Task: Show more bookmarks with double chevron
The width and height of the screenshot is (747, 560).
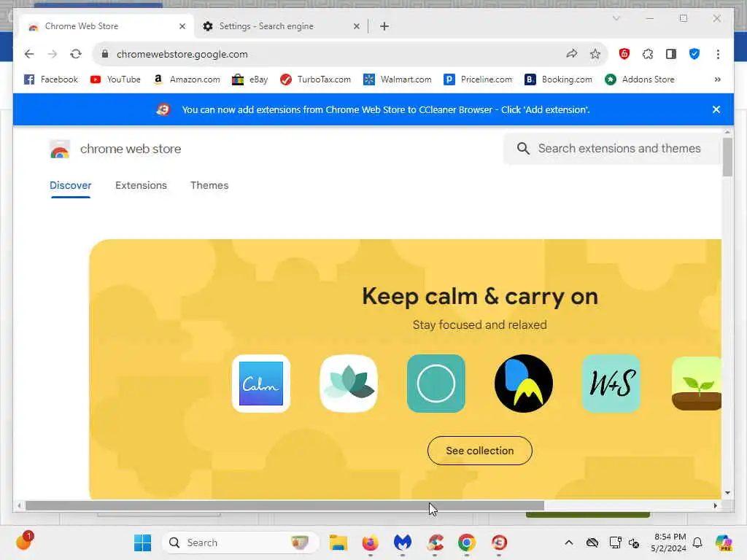Action: pyautogui.click(x=718, y=79)
